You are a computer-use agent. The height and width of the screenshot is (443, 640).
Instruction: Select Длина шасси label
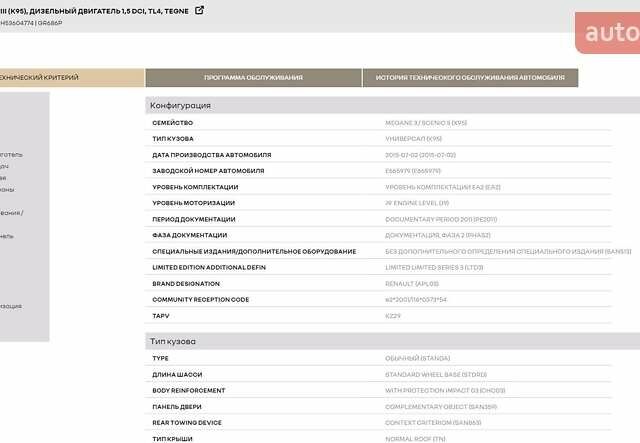pos(177,375)
